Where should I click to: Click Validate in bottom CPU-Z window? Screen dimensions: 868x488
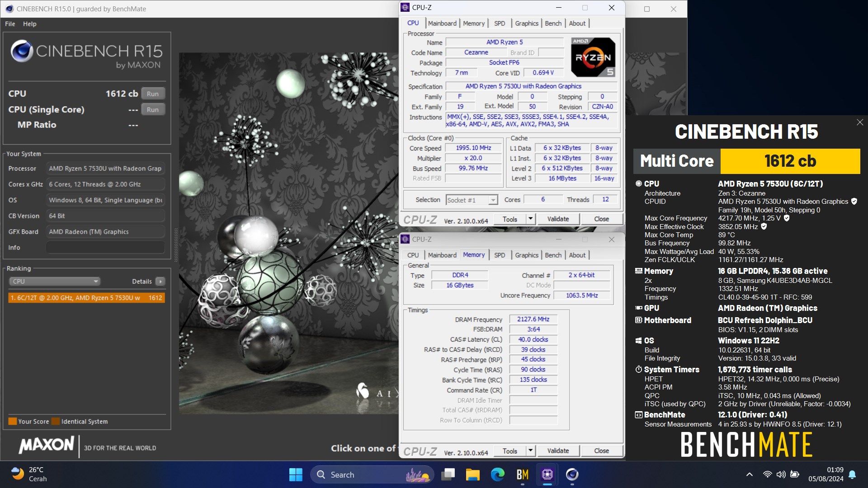(558, 451)
